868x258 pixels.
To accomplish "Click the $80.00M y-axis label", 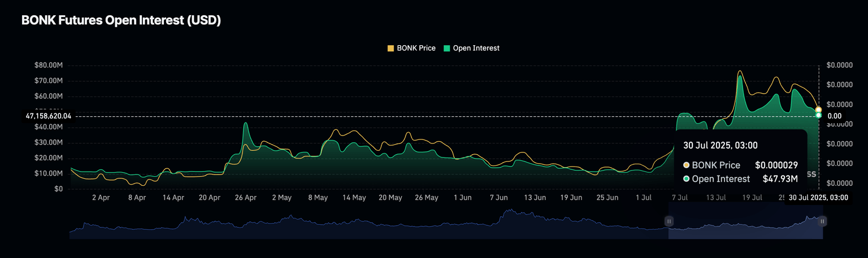I will [x=50, y=65].
